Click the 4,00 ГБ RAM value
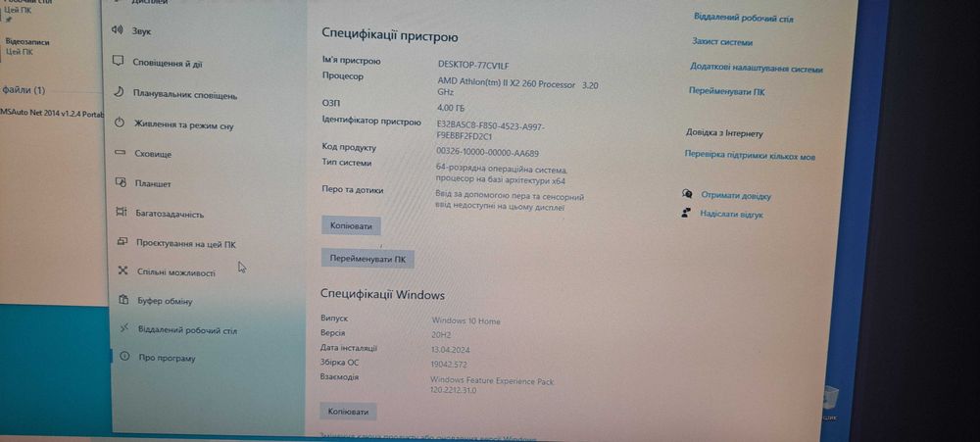Viewport: 980px width, 442px height. pyautogui.click(x=451, y=108)
